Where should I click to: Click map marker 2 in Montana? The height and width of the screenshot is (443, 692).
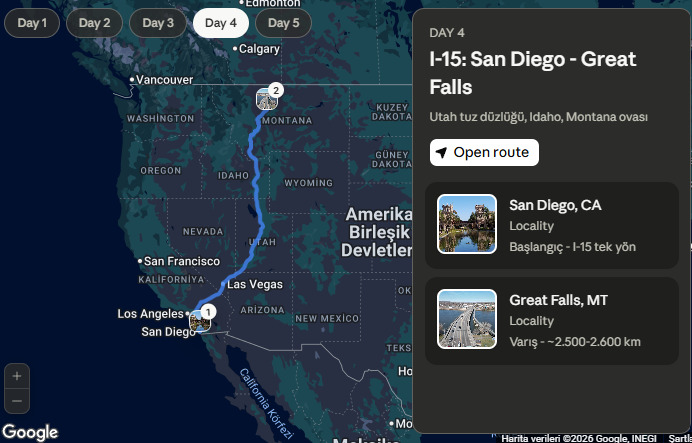point(267,98)
